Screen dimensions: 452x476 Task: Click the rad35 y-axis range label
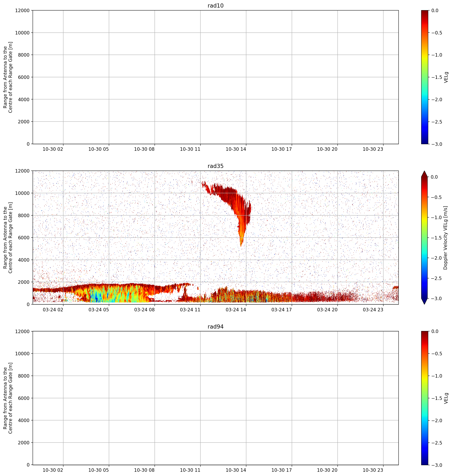[8, 238]
